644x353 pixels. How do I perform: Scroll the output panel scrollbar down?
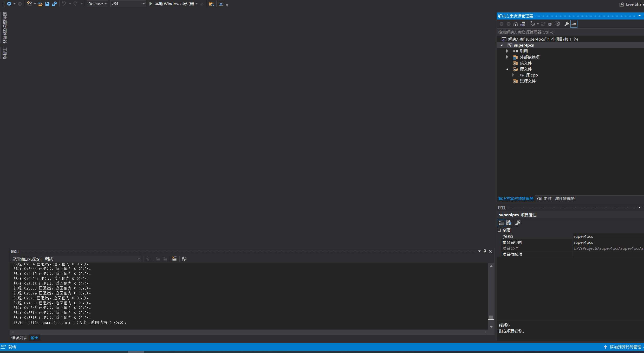click(x=491, y=327)
